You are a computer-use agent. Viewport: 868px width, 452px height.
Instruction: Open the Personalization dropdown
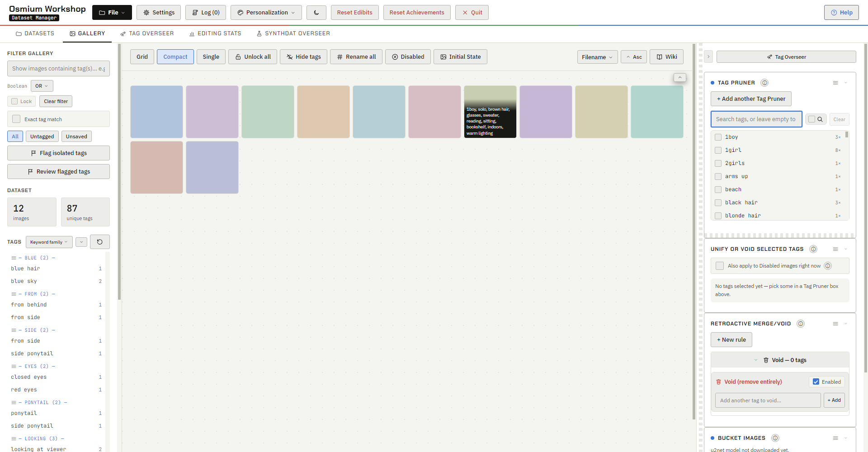[x=266, y=13]
